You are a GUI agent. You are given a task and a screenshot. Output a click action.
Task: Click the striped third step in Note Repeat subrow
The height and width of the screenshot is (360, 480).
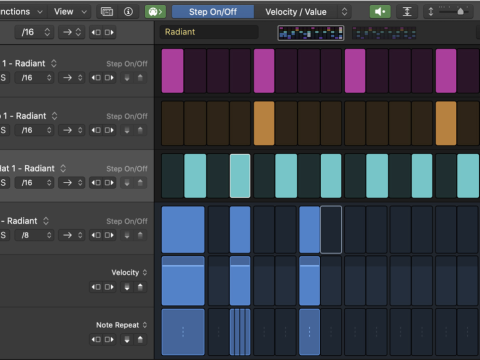(x=240, y=332)
